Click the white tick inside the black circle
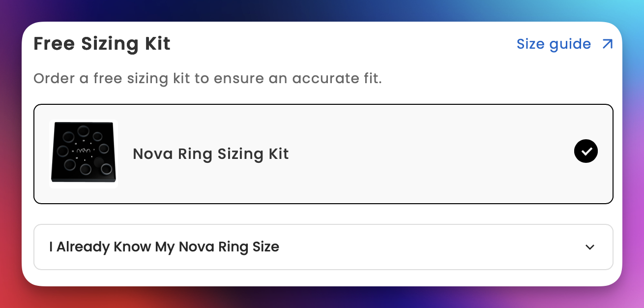 pos(586,151)
